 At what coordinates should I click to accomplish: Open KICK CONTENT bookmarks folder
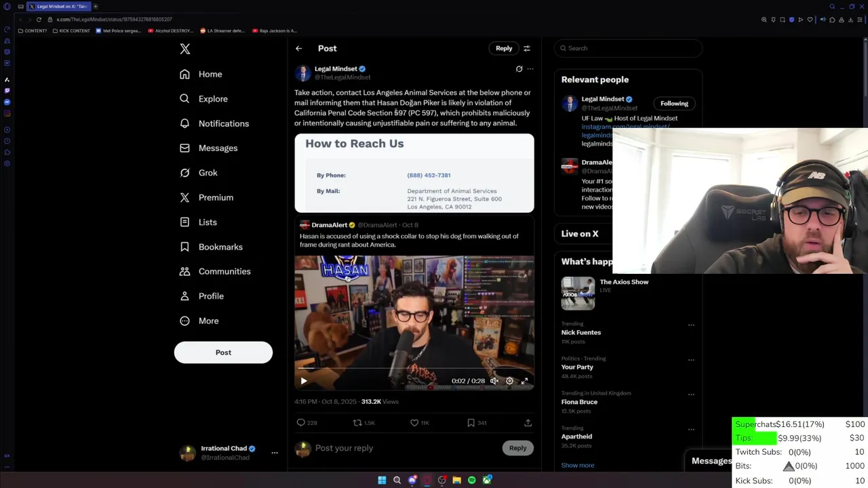(x=72, y=30)
